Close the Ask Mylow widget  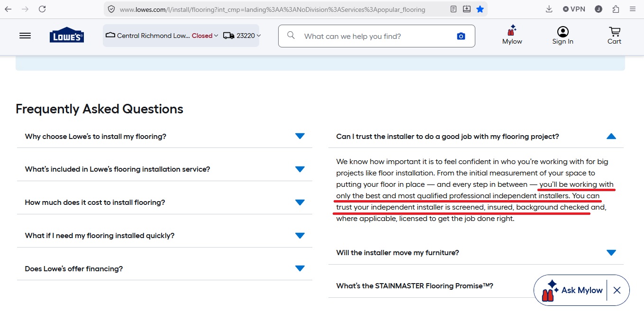pyautogui.click(x=617, y=290)
